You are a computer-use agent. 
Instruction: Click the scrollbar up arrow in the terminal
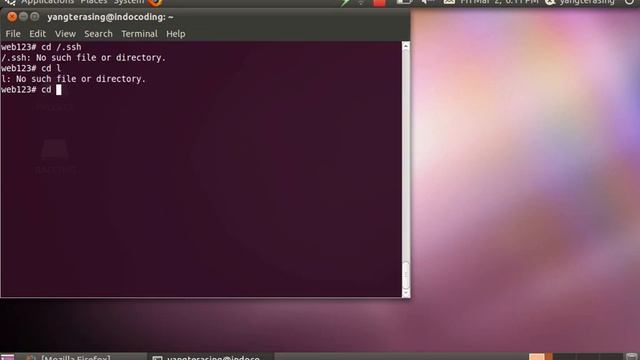point(406,46)
